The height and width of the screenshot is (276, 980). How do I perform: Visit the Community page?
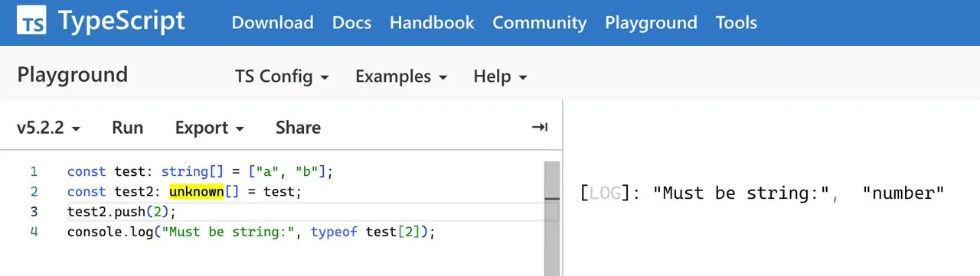click(x=540, y=22)
